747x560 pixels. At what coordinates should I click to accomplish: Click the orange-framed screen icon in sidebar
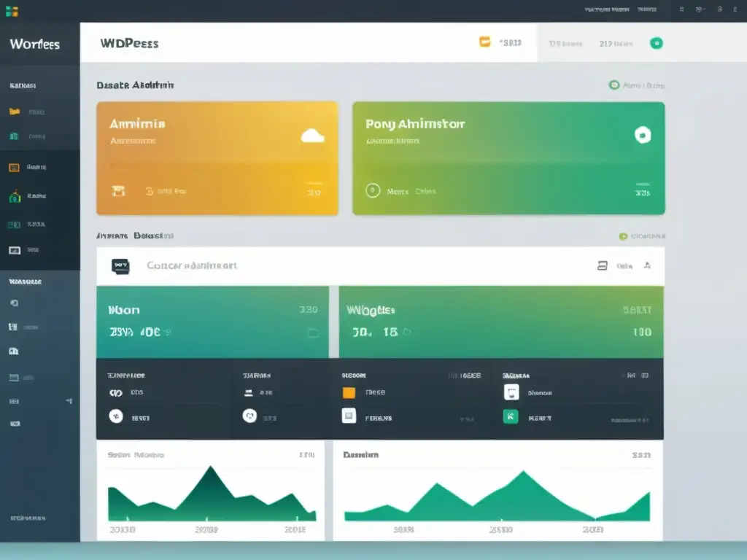click(15, 168)
